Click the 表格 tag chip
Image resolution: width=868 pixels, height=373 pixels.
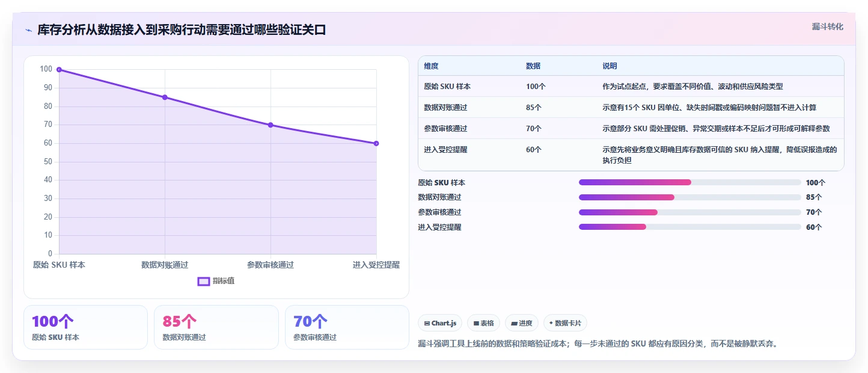click(x=484, y=323)
